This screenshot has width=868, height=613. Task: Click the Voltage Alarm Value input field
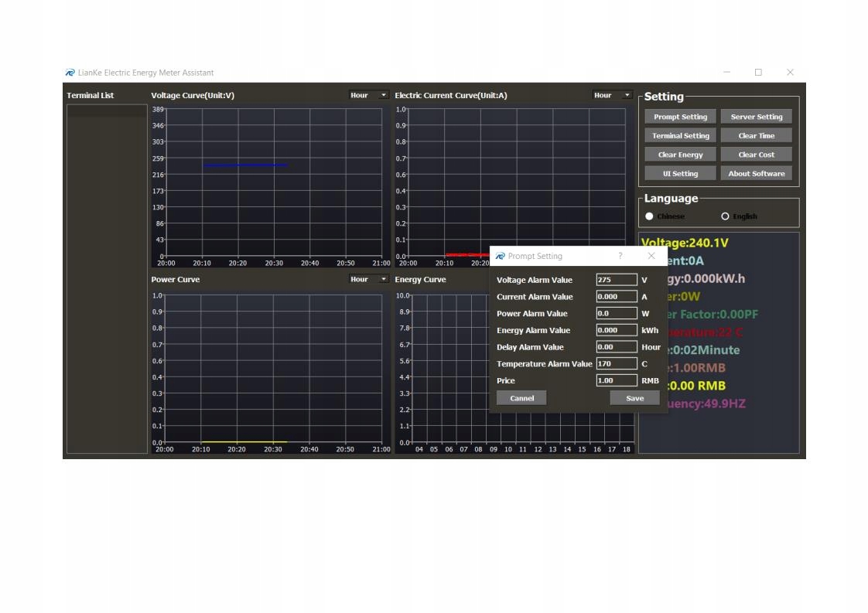coord(617,280)
